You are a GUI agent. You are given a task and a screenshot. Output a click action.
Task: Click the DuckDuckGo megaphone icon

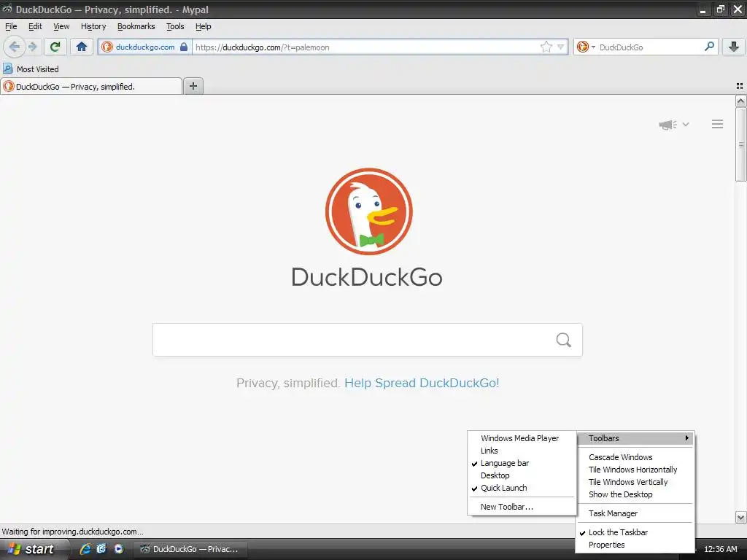click(668, 125)
